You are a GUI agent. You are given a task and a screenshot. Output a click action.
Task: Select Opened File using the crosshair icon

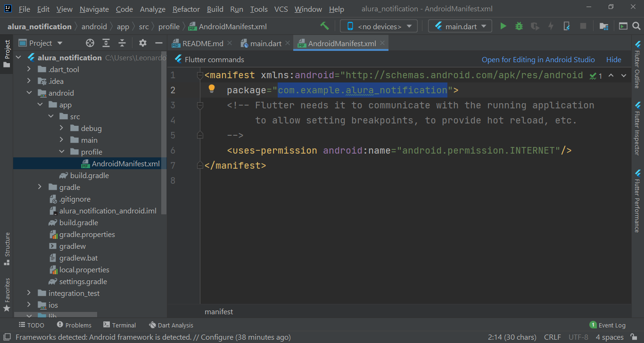(x=89, y=43)
